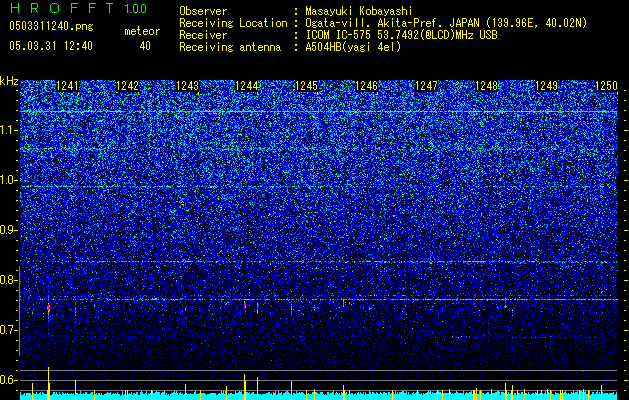Click the Receiver label
629x400 pixels.
[x=203, y=35]
